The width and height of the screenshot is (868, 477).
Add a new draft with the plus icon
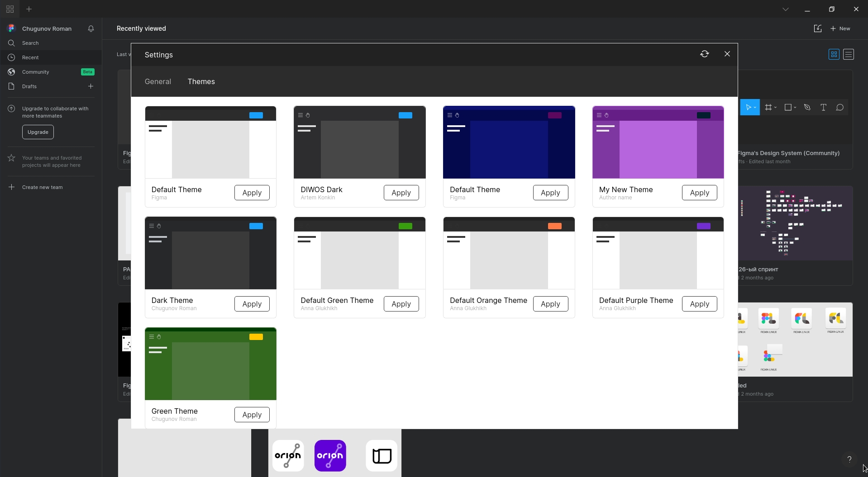[x=91, y=86]
